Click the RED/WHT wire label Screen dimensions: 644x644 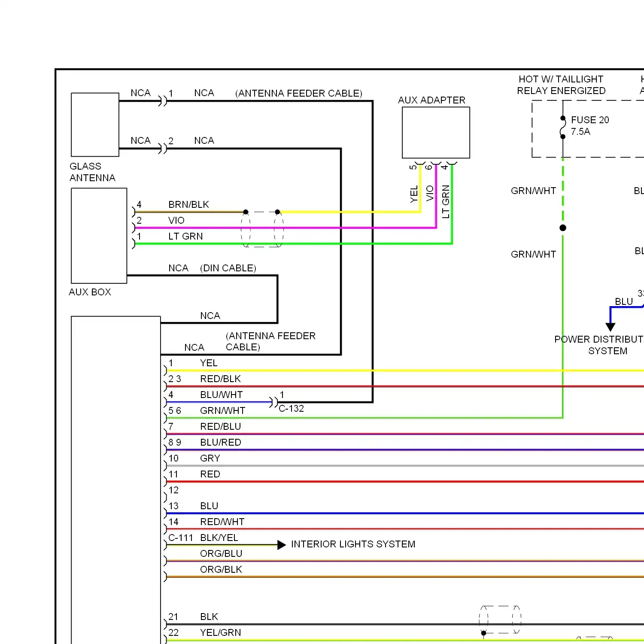pos(222,522)
